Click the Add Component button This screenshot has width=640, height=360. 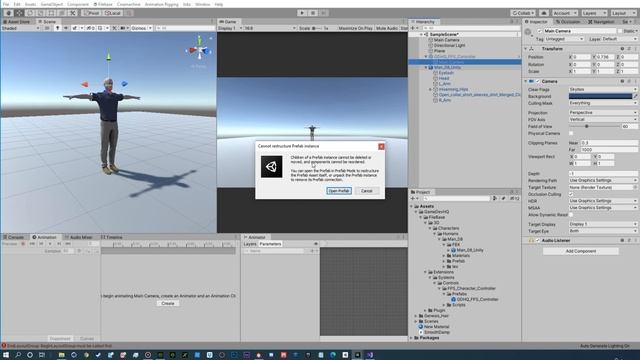click(x=580, y=251)
